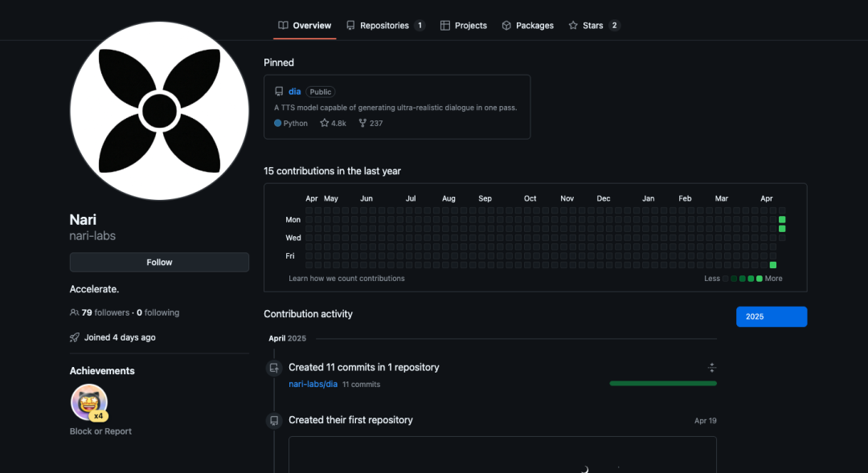Image resolution: width=868 pixels, height=473 pixels.
Task: Click the Packages cube icon
Action: [506, 26]
